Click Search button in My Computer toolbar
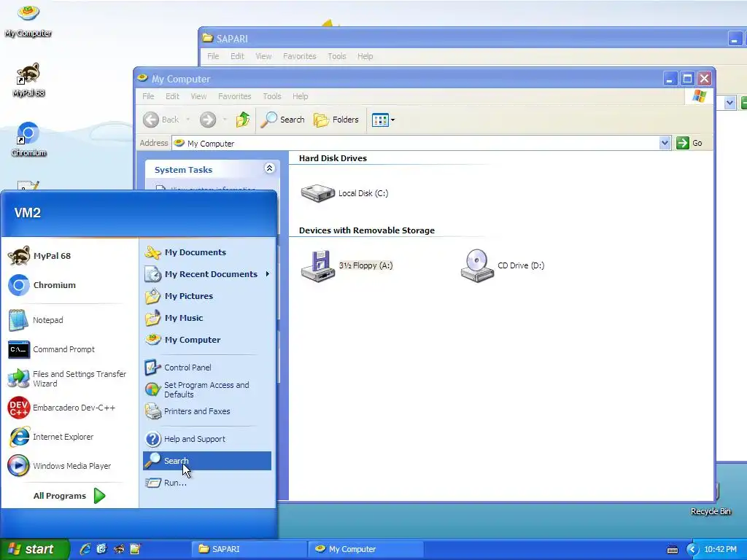The height and width of the screenshot is (560, 747). [282, 120]
